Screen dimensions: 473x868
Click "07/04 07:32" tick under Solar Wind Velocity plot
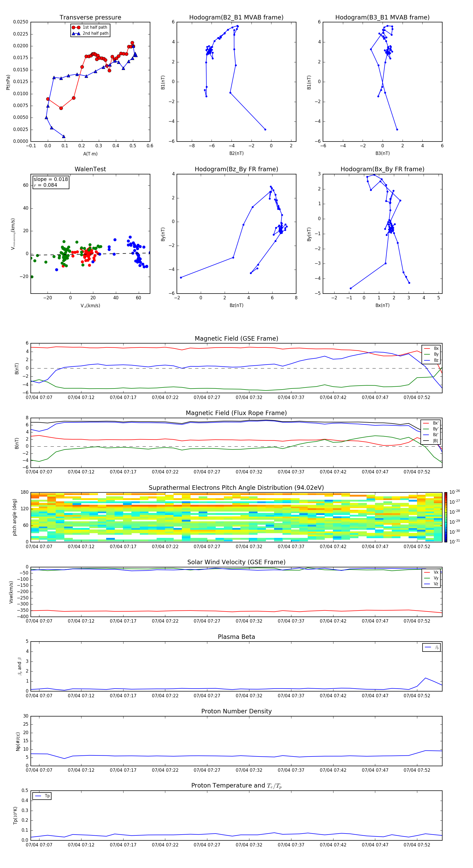pos(249,621)
